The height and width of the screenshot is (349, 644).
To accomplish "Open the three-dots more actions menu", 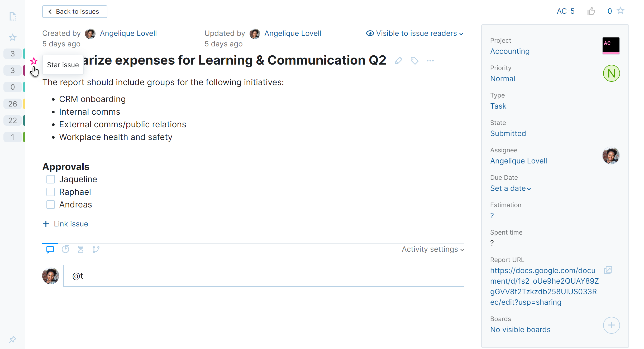I will (x=430, y=61).
